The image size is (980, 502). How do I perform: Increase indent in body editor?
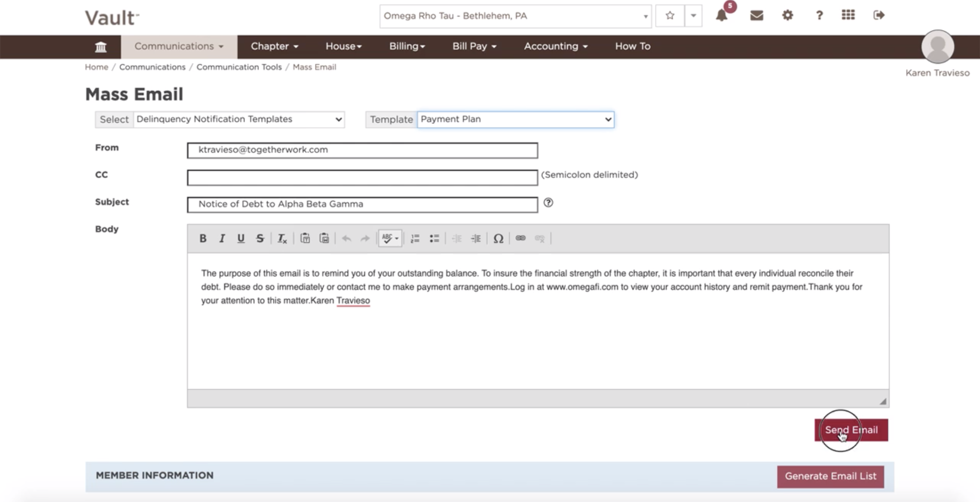tap(476, 238)
